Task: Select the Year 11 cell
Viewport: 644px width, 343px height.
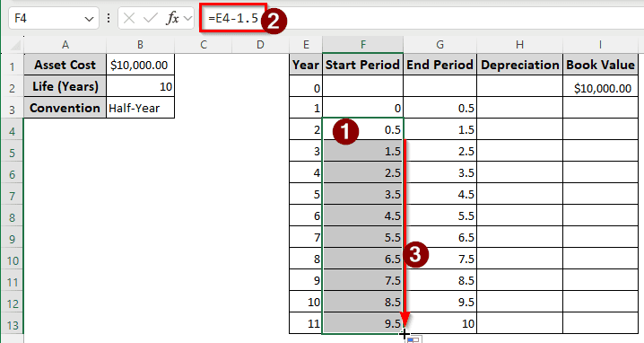Action: coord(306,323)
